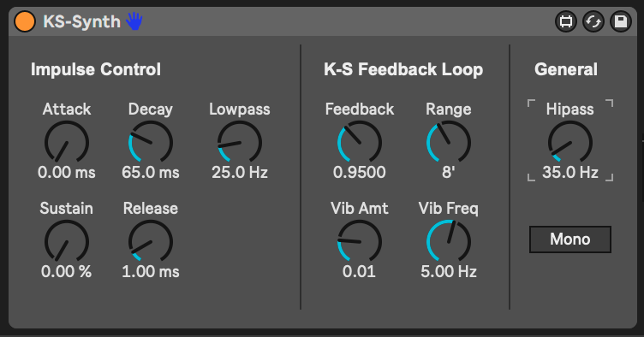Click the selected Hipass knob
644x337 pixels.
coord(570,142)
